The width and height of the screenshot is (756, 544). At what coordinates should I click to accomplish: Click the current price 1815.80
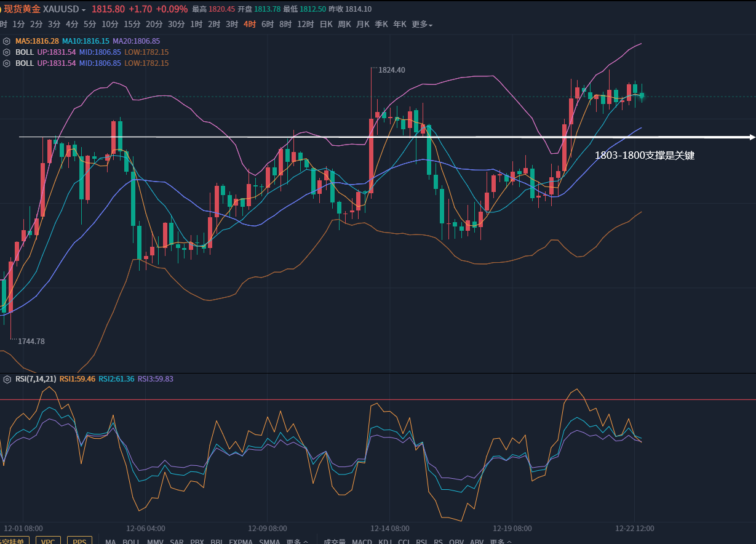[x=108, y=10]
